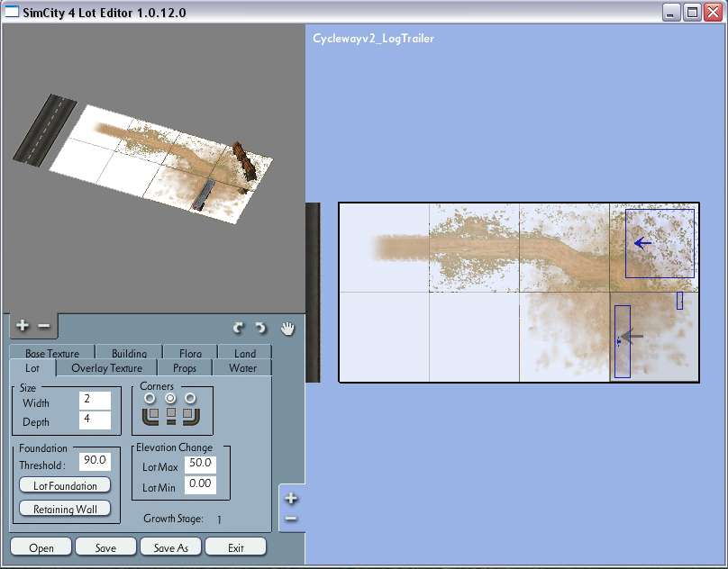728x569 pixels.
Task: Select the middle corner radio button
Action: (x=170, y=398)
